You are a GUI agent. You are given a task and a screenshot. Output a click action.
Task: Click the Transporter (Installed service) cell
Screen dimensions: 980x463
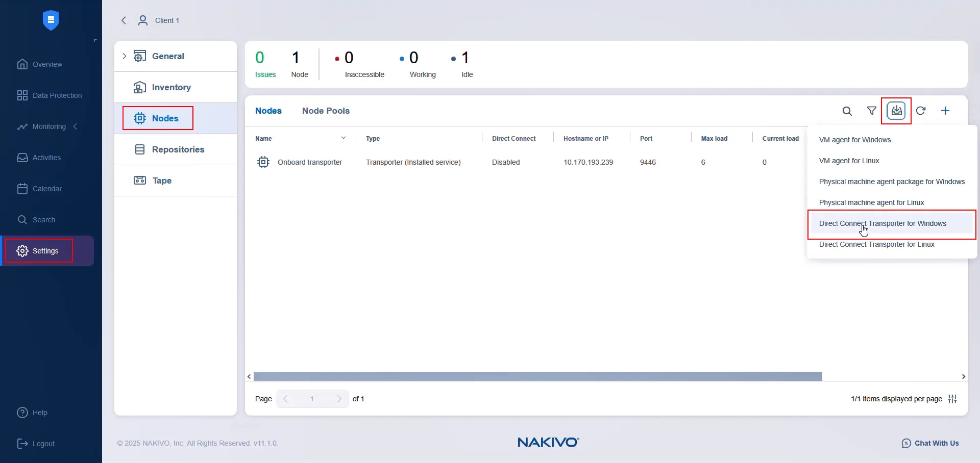tap(413, 162)
